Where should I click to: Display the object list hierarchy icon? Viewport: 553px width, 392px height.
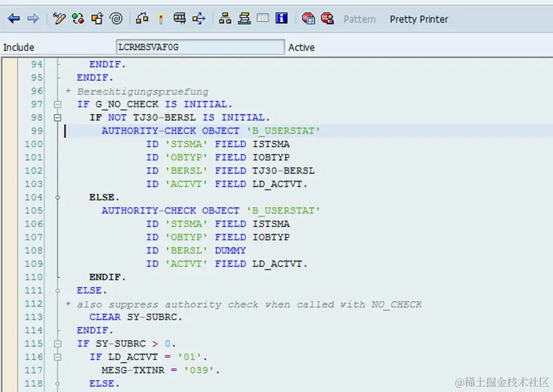225,18
